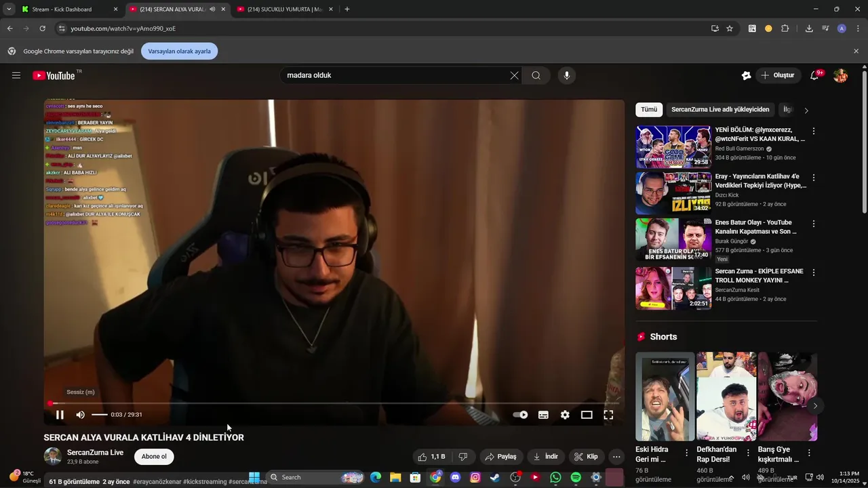Open media controls in toolbar
The width and height of the screenshot is (868, 488).
[825, 28]
